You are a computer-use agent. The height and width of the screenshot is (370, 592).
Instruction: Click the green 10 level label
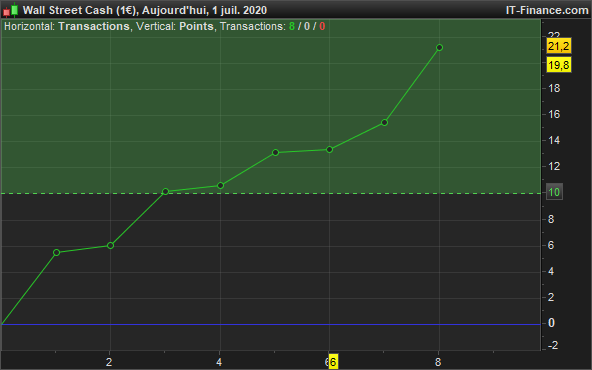[554, 192]
